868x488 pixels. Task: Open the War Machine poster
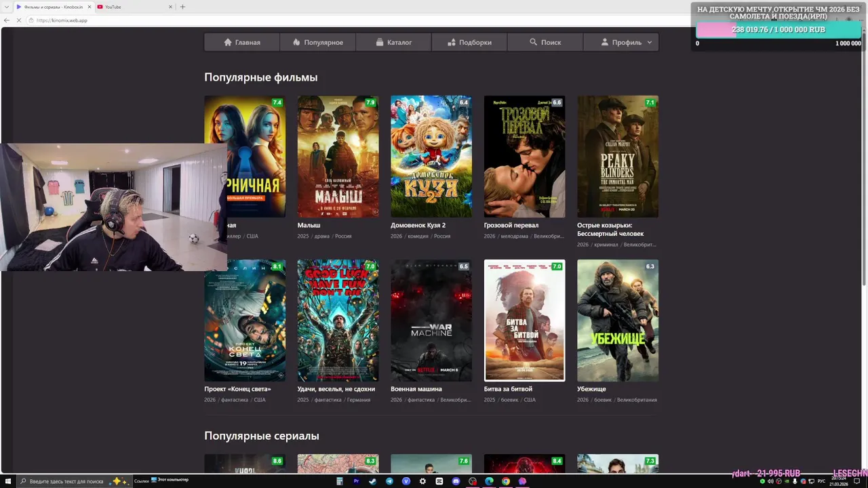pyautogui.click(x=431, y=321)
